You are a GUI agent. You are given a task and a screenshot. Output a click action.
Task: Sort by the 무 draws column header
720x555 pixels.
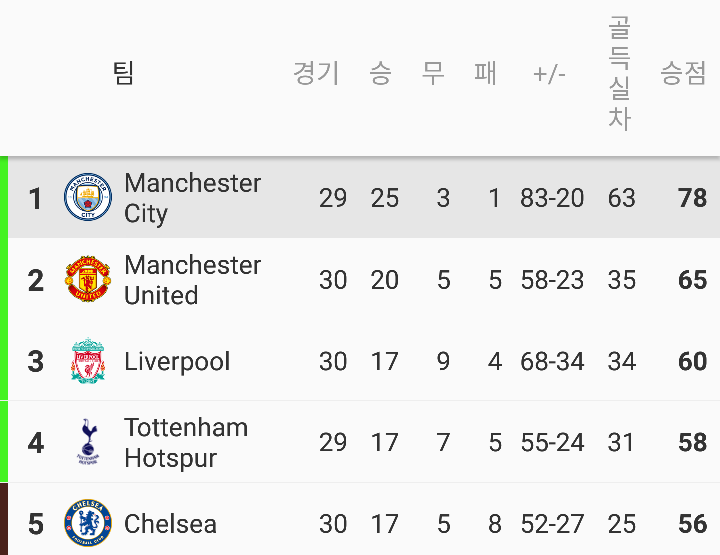click(433, 73)
